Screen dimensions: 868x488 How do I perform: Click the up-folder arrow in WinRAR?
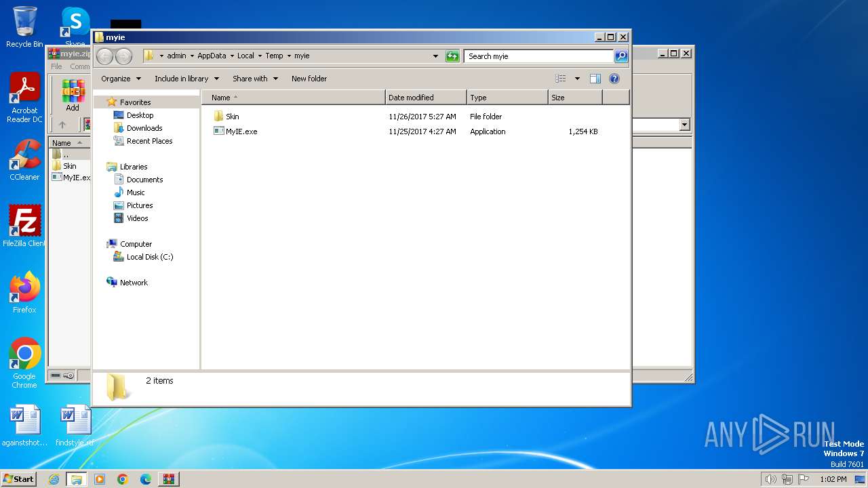62,125
